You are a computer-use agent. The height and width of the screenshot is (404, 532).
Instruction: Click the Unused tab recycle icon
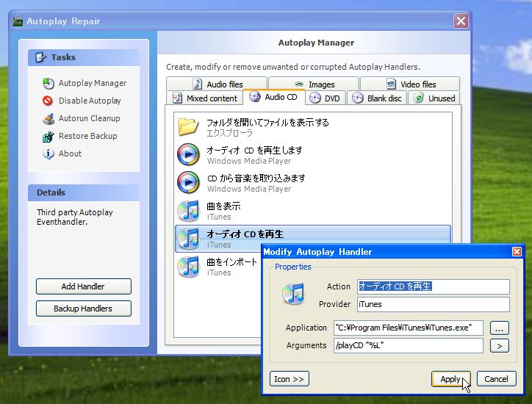[x=419, y=98]
